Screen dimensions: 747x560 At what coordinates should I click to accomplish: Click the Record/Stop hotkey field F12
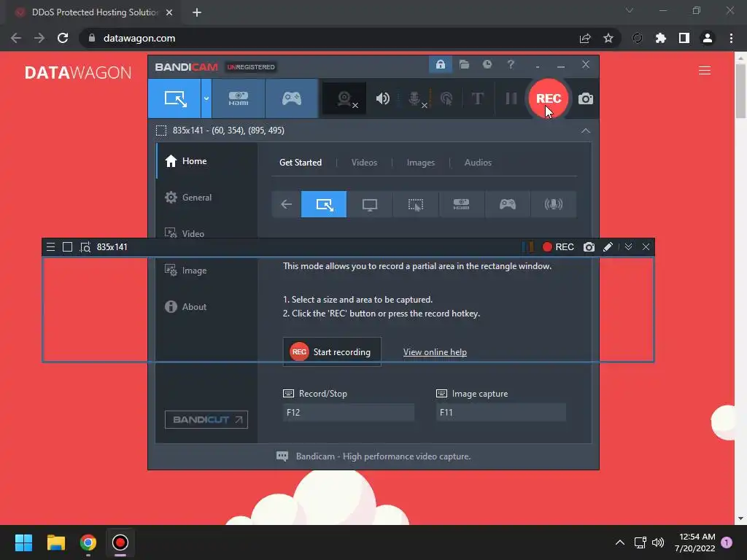pos(348,413)
